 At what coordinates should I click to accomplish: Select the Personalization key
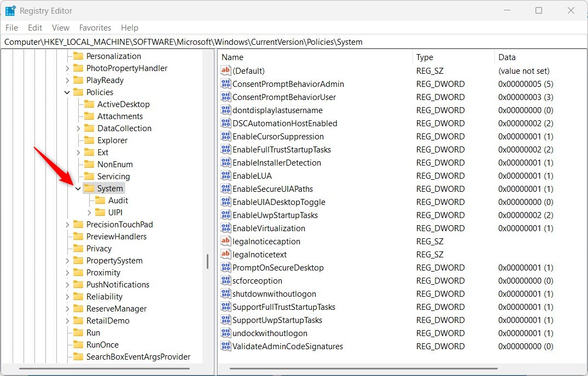[x=114, y=56]
